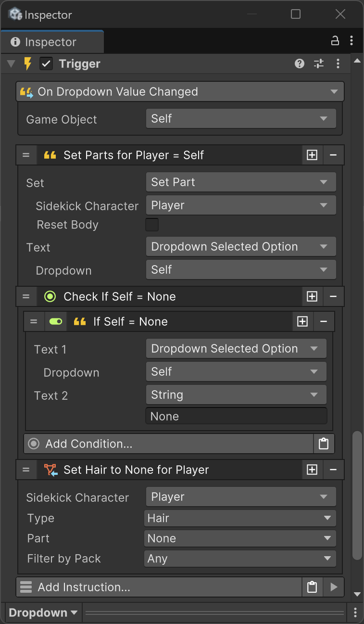Screen dimensions: 364x624
Task: Click the Add Instruction button
Action: [159, 587]
